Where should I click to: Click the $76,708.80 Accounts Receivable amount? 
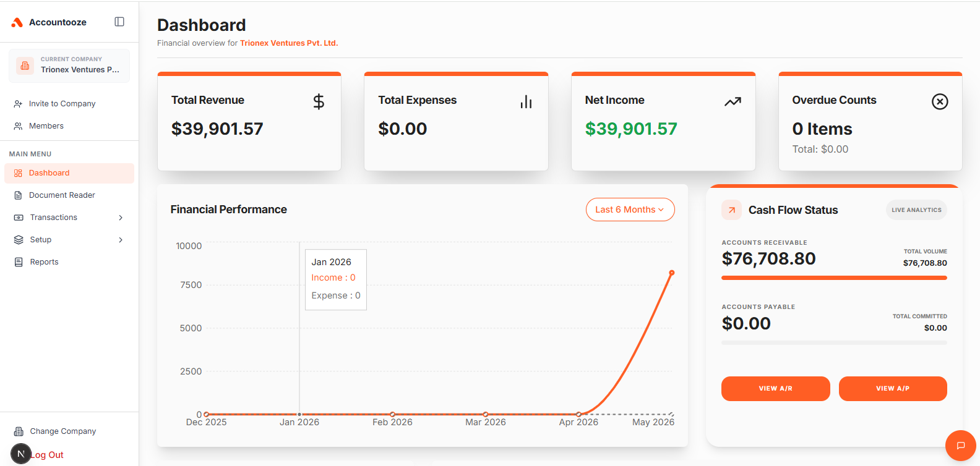768,258
